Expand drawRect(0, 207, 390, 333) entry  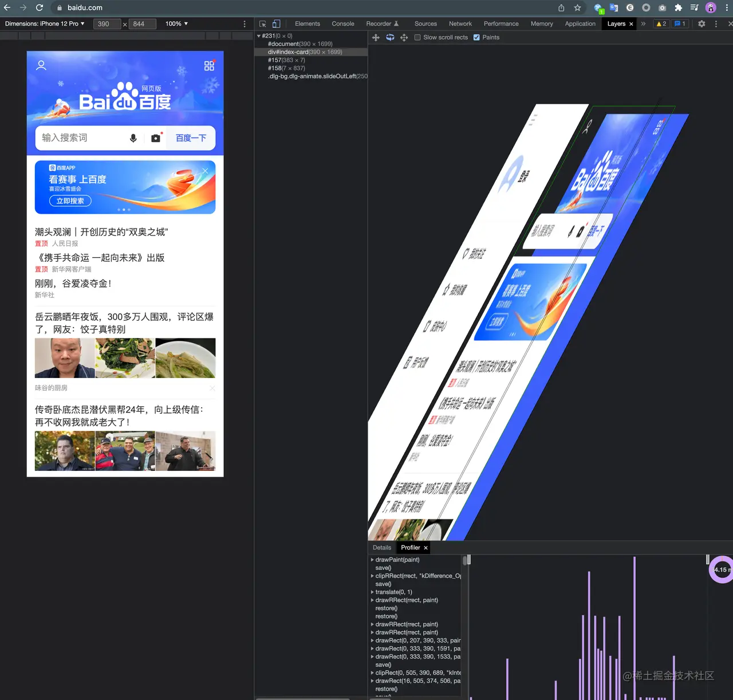click(x=372, y=640)
